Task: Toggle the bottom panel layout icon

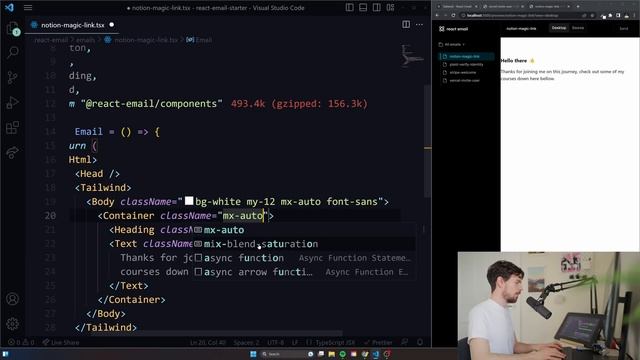Action: pyautogui.click(x=363, y=7)
